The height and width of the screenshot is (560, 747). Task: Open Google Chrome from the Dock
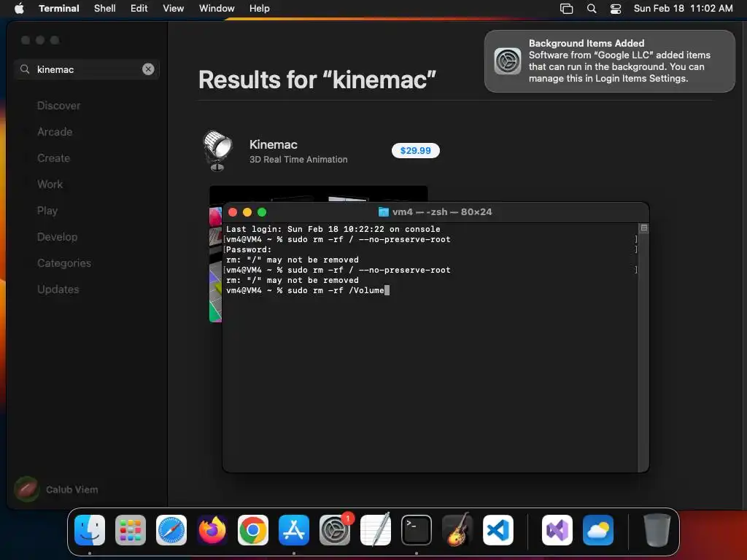click(253, 530)
